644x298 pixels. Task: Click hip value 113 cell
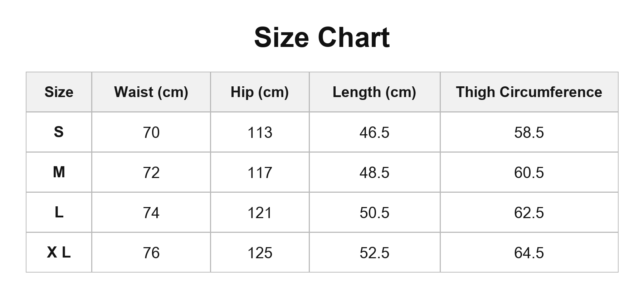coord(260,132)
